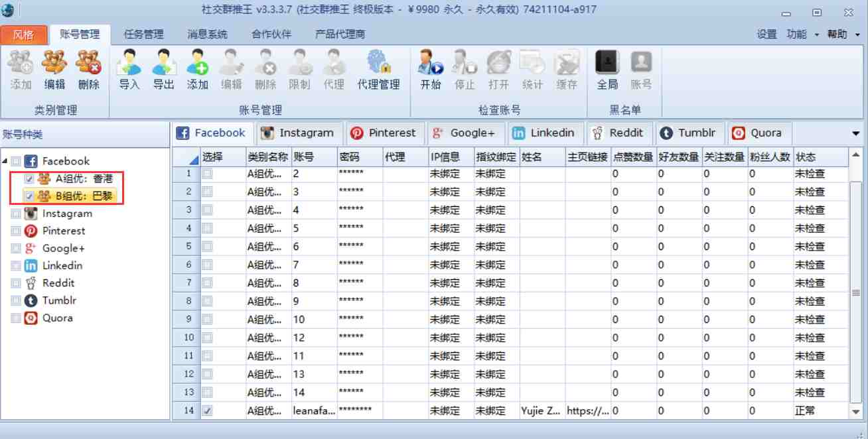Tick the select checkbox for table row 1

coord(208,174)
